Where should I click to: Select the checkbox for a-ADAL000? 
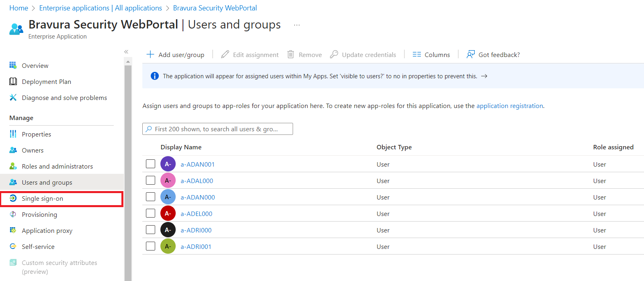click(150, 180)
